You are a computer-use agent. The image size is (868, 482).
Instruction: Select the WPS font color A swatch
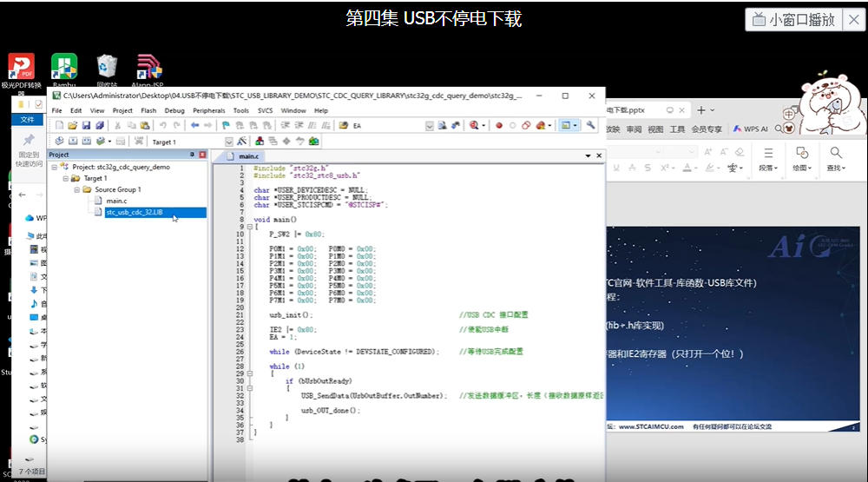click(x=687, y=168)
